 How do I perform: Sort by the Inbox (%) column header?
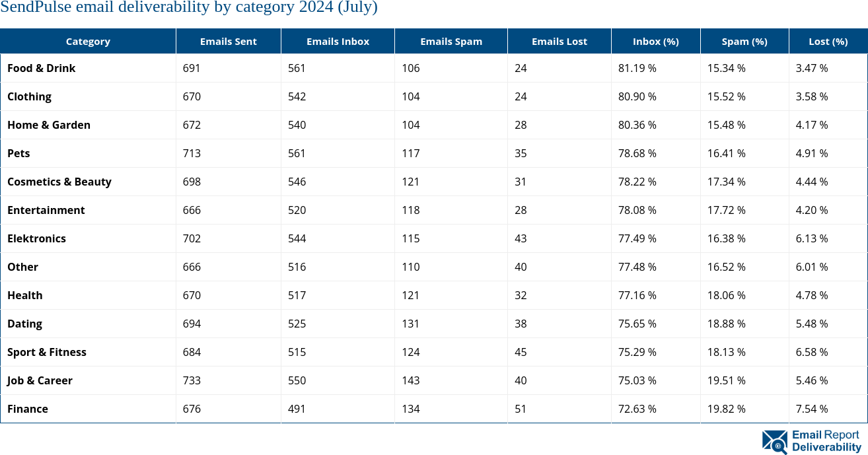click(656, 41)
